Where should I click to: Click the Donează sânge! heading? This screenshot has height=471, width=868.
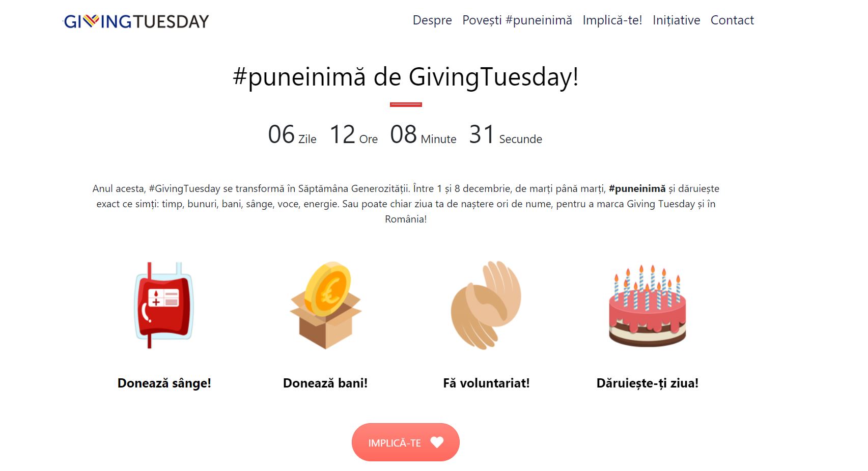(x=164, y=383)
